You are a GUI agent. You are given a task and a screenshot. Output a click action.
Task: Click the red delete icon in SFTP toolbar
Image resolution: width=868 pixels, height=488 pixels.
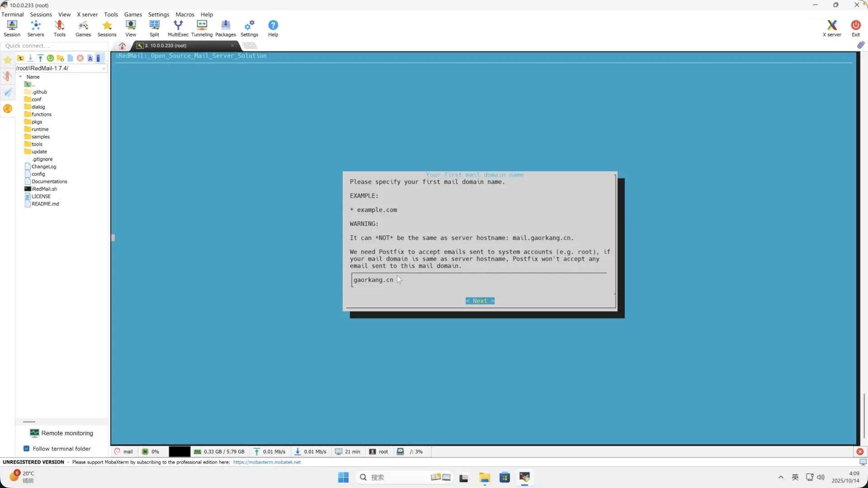point(80,58)
